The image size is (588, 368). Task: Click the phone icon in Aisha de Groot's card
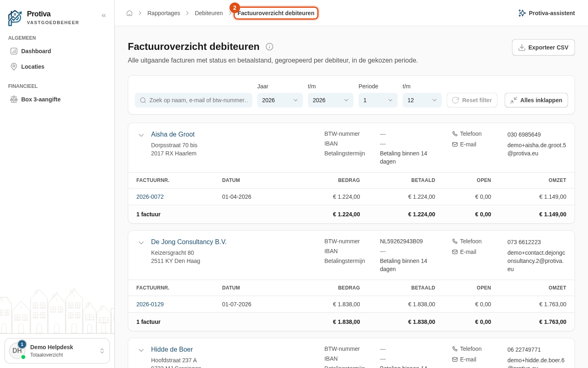coord(455,134)
